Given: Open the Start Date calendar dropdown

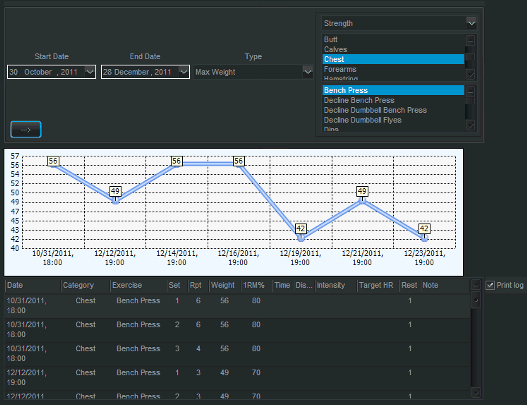Looking at the screenshot, I should [90, 72].
